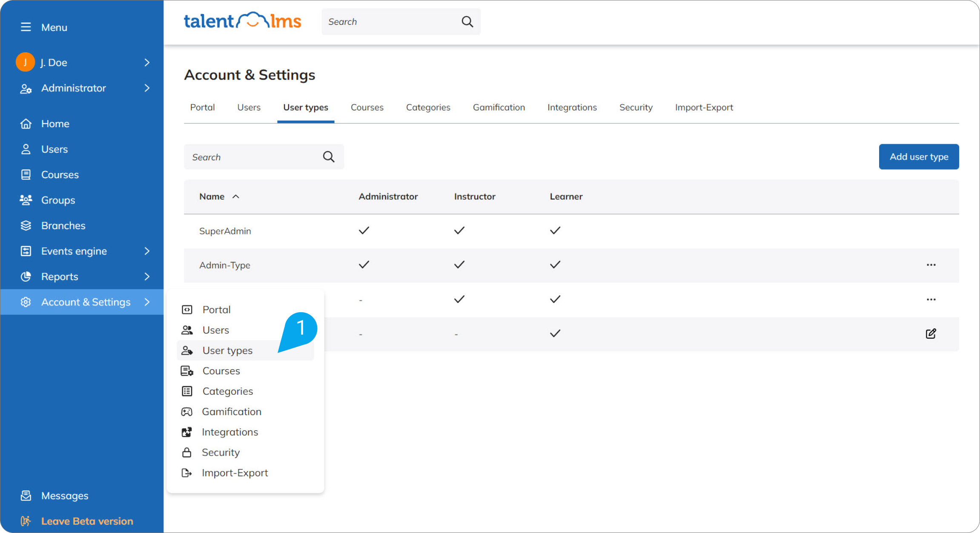This screenshot has width=980, height=533.
Task: Click the Account & Settings page heading
Action: point(249,75)
